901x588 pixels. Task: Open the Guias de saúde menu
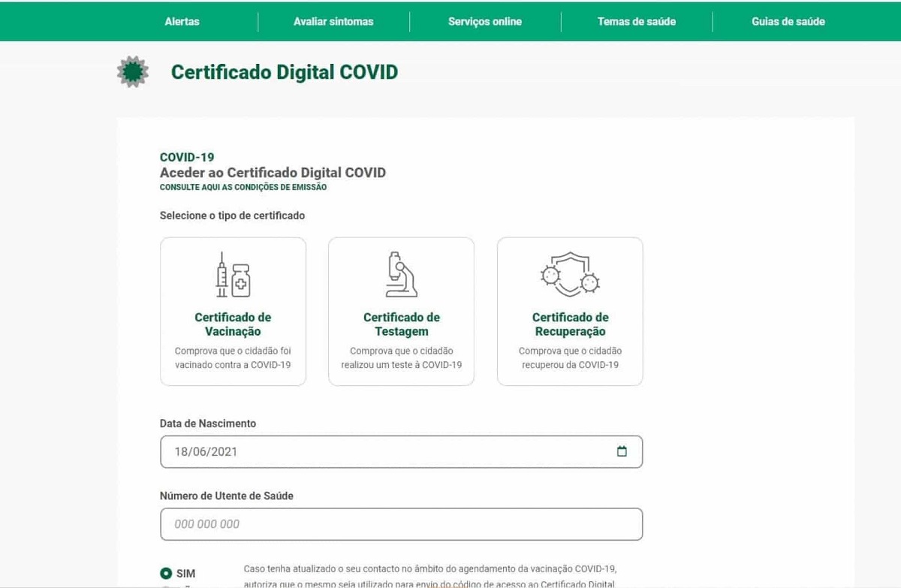788,22
